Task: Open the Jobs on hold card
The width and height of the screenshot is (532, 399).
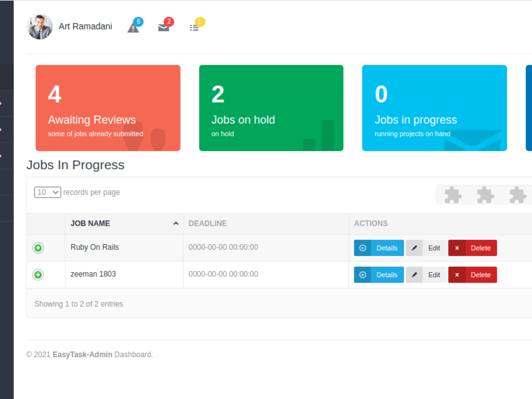Action: [271, 108]
